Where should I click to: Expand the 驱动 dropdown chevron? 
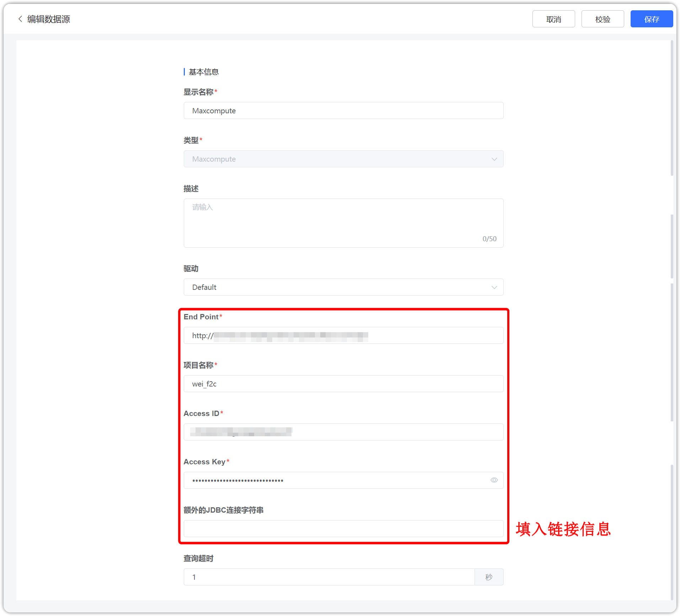pyautogui.click(x=494, y=287)
